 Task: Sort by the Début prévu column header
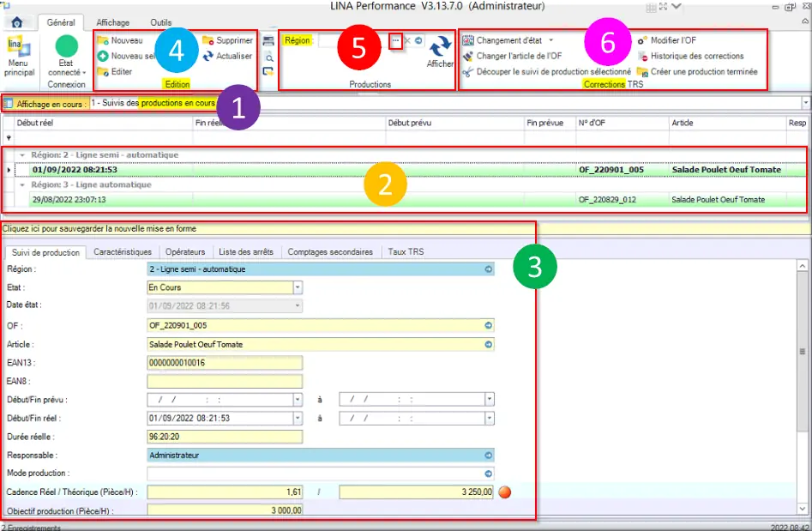click(x=455, y=123)
